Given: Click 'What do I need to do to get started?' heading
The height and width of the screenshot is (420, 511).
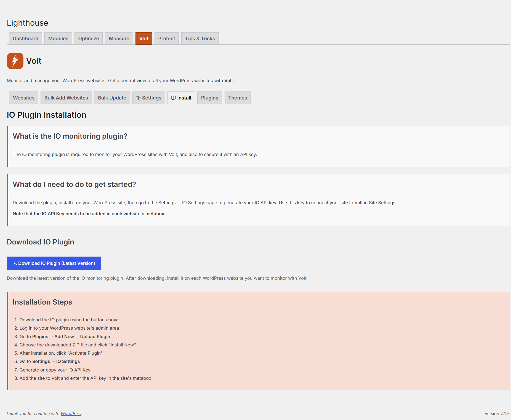Looking at the screenshot, I should click(74, 184).
